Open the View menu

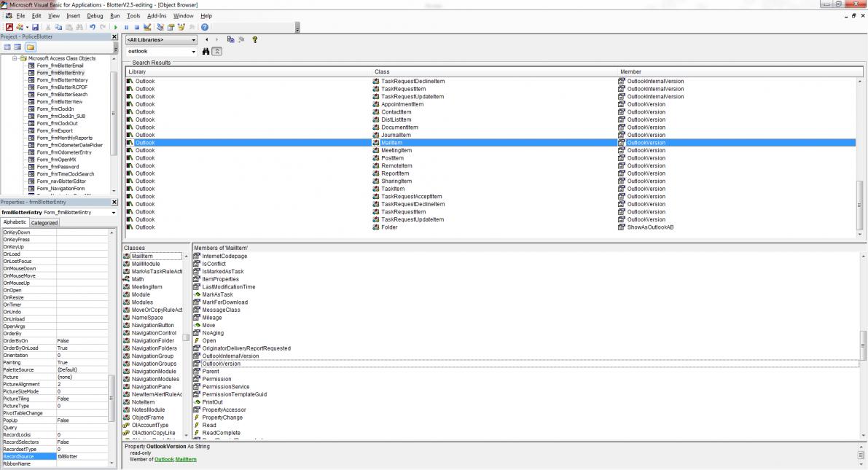[x=54, y=16]
